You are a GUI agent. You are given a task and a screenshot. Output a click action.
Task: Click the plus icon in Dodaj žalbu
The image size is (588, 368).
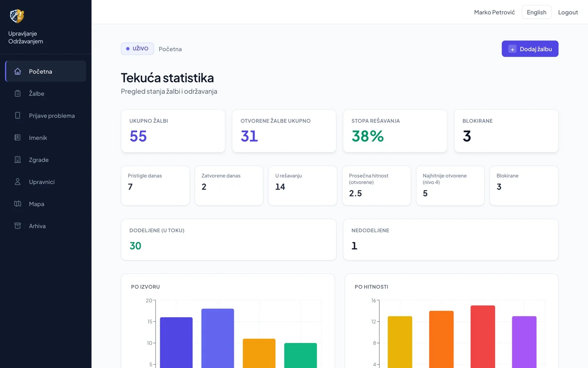tap(512, 49)
